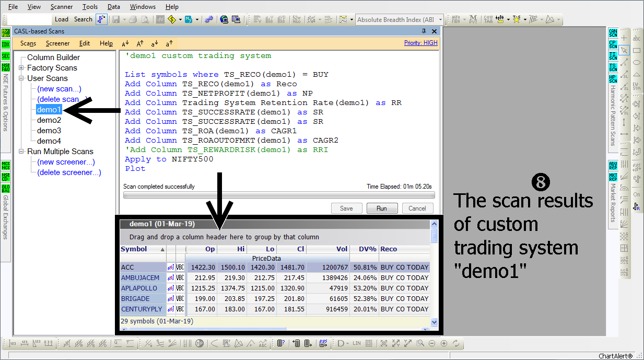Open the Windows menu
The height and width of the screenshot is (360, 644).
tap(143, 7)
